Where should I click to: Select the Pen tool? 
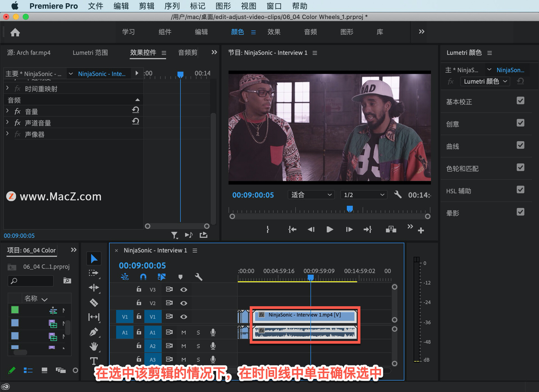tap(94, 332)
